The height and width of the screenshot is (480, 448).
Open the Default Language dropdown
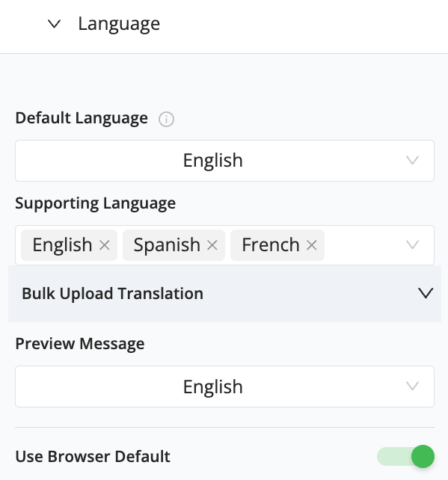point(225,161)
